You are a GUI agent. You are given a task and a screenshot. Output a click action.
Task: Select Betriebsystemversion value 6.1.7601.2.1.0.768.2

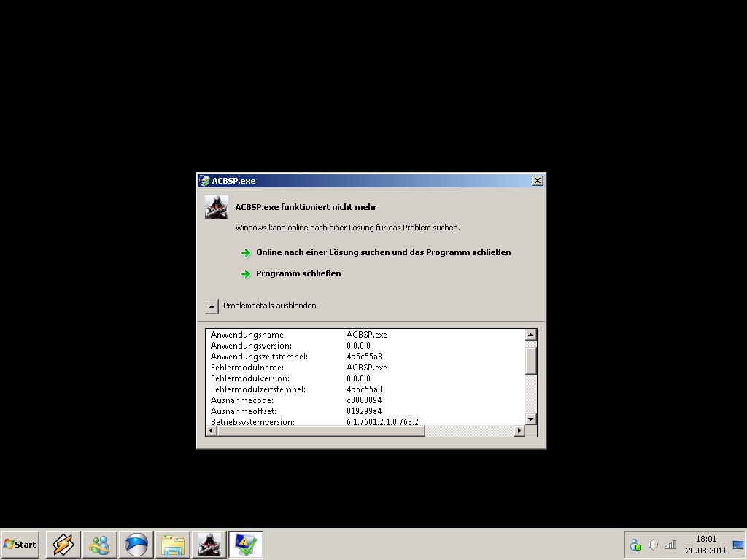[x=382, y=421]
